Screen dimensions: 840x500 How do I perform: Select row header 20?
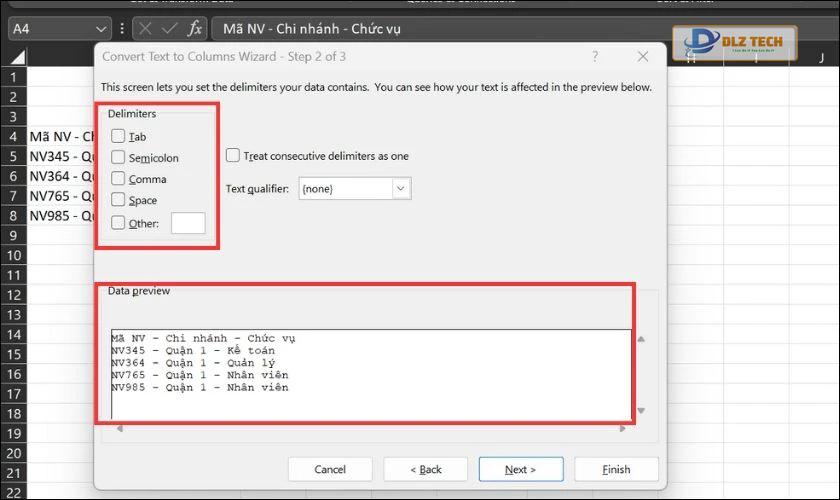tap(13, 454)
